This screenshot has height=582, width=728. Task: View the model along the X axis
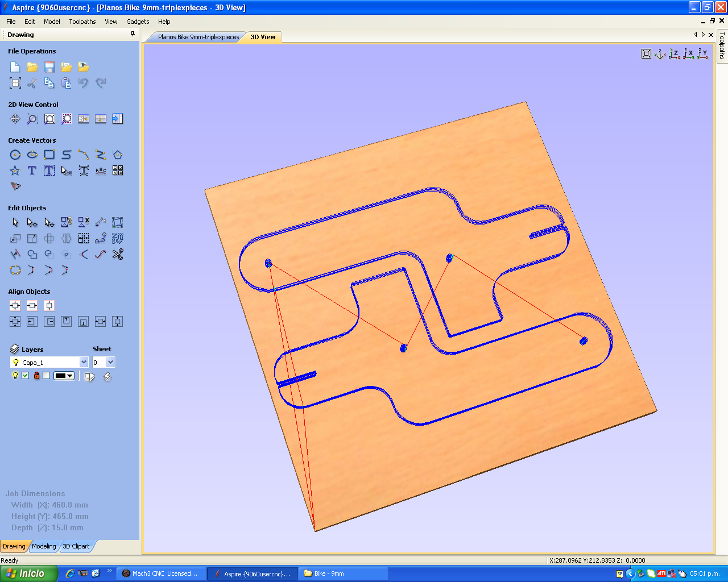[689, 54]
